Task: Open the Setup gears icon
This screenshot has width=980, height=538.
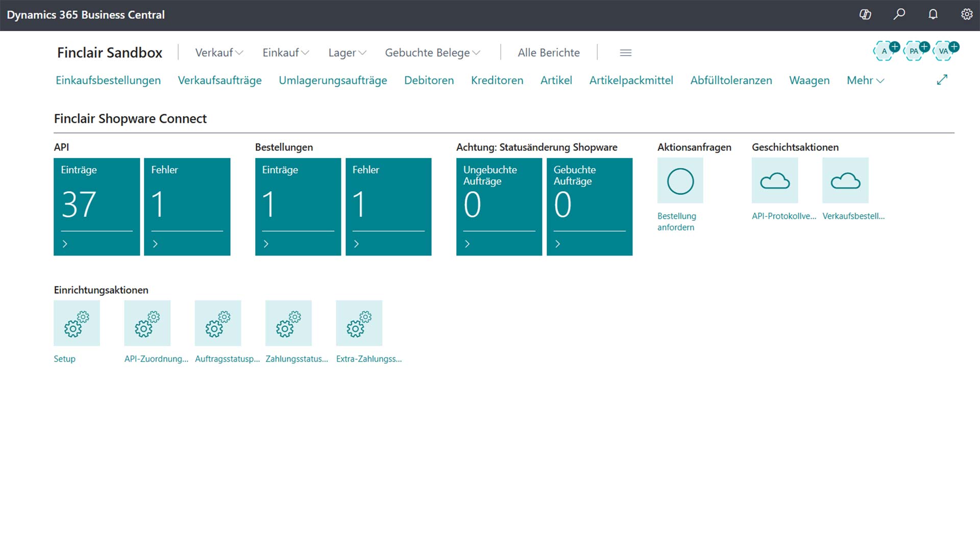Action: point(77,323)
